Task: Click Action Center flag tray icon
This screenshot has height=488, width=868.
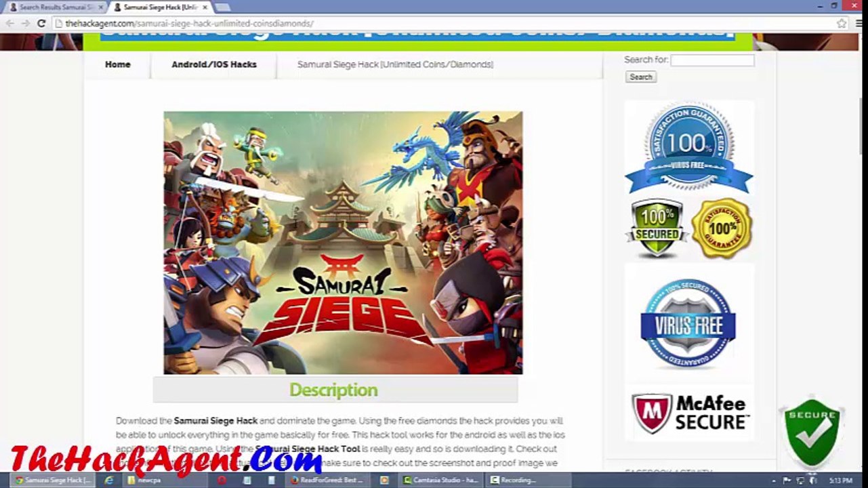Action: [787, 480]
